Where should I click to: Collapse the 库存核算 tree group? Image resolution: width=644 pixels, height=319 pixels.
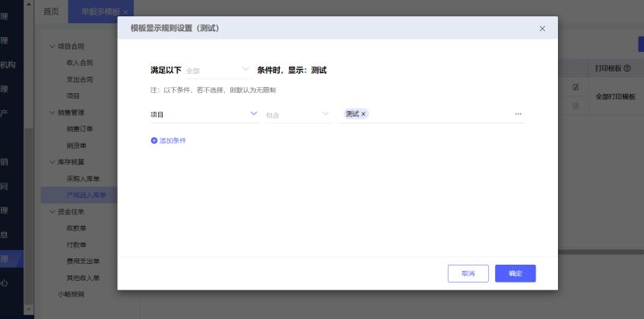[53, 161]
